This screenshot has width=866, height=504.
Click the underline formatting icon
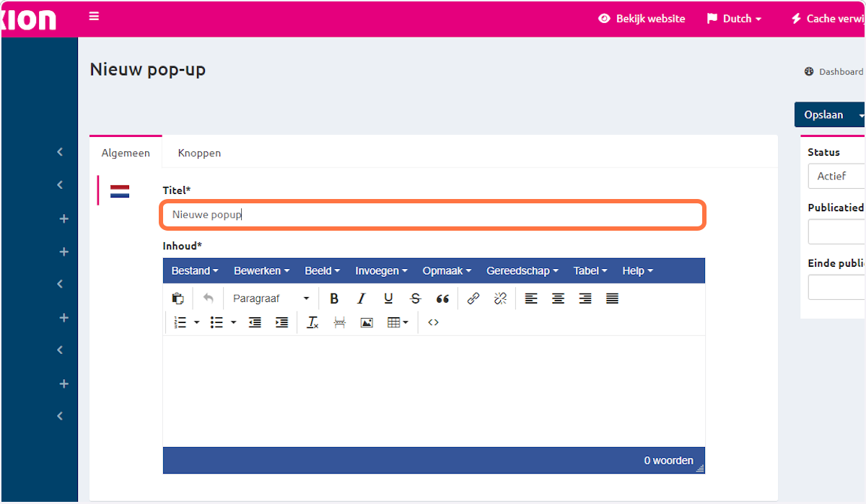388,299
